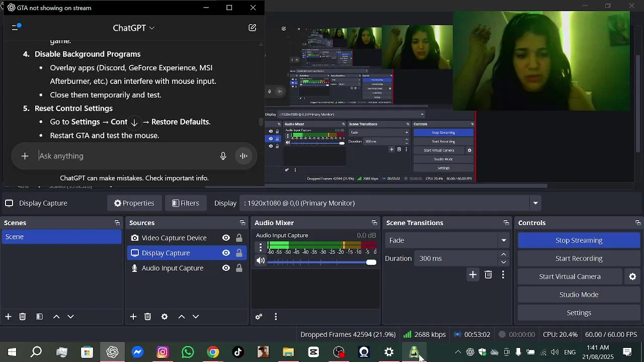Image resolution: width=644 pixels, height=362 pixels.
Task: Show hidden system tray icons
Action: 457,352
